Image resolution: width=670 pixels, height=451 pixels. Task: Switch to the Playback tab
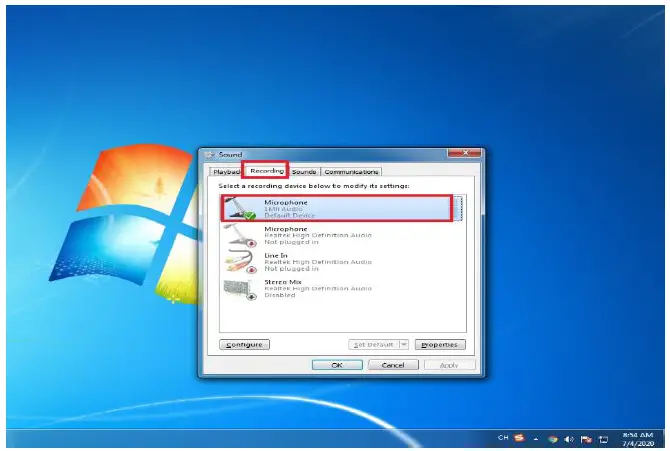pyautogui.click(x=225, y=172)
